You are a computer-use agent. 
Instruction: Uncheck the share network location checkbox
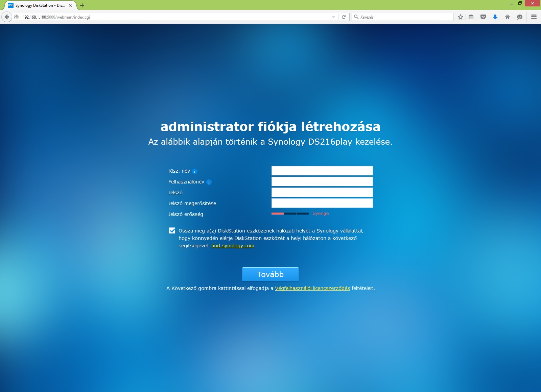click(x=172, y=230)
